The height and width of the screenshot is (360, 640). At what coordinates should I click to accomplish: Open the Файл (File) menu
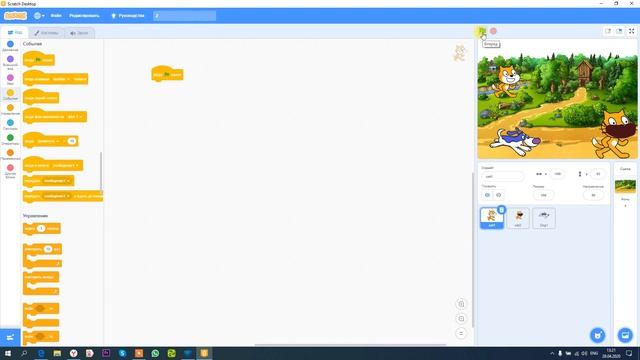(x=56, y=16)
